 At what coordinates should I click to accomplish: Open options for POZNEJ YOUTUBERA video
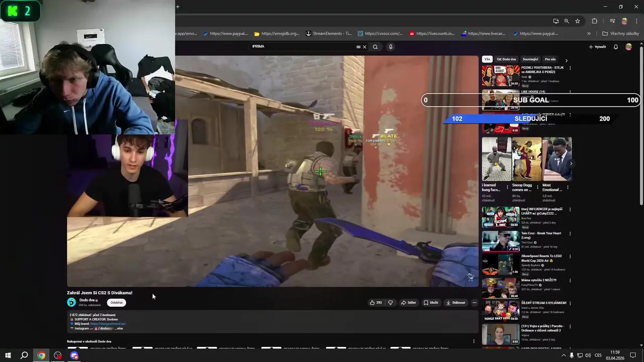point(570,68)
